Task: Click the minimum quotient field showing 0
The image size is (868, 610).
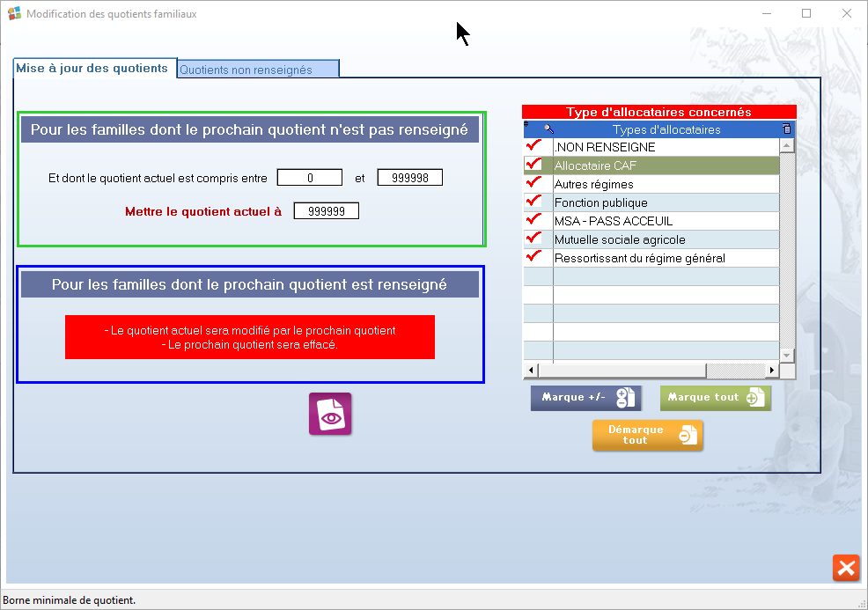Action: pos(310,178)
